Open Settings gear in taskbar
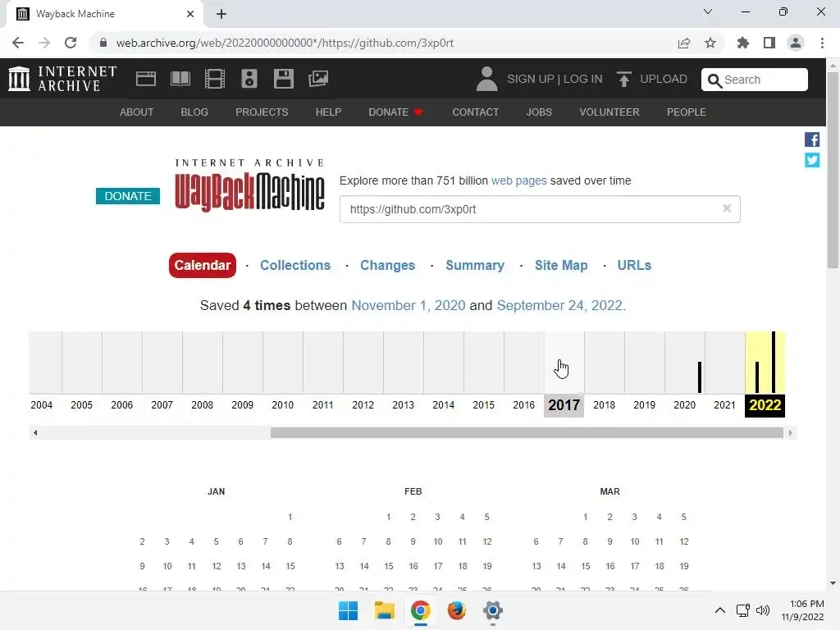The height and width of the screenshot is (630, 840). click(493, 610)
